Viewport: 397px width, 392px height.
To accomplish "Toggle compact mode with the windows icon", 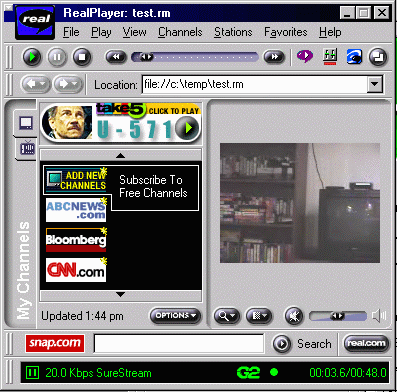I will click(x=378, y=57).
